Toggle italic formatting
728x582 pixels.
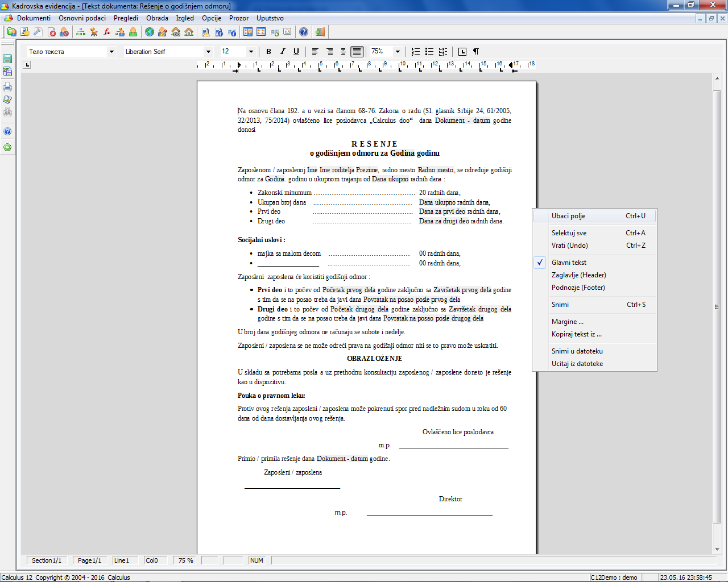[283, 51]
